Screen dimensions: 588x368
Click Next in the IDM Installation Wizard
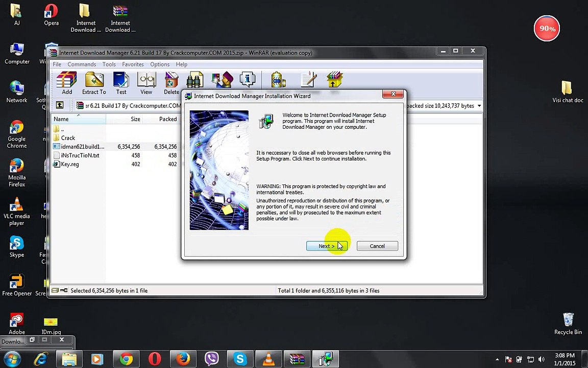coord(327,246)
